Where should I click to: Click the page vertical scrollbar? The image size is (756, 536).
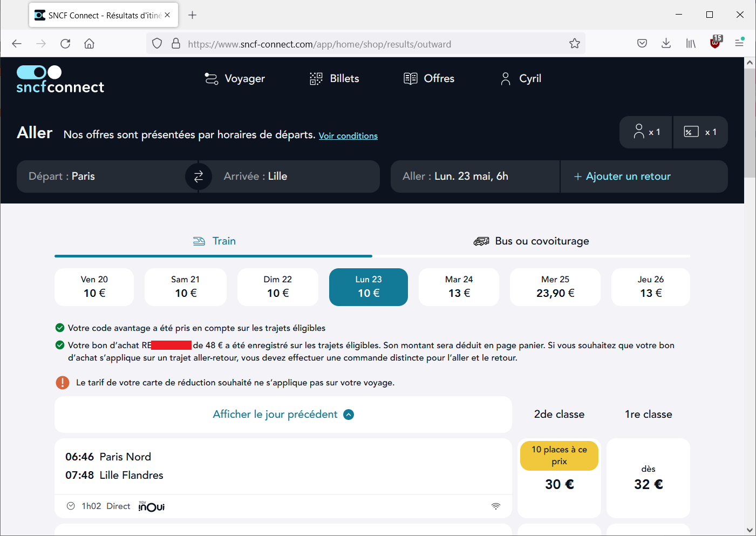[750, 123]
